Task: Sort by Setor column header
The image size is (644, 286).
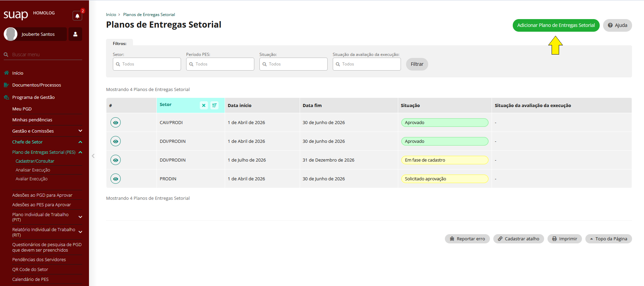Action: coord(166,105)
